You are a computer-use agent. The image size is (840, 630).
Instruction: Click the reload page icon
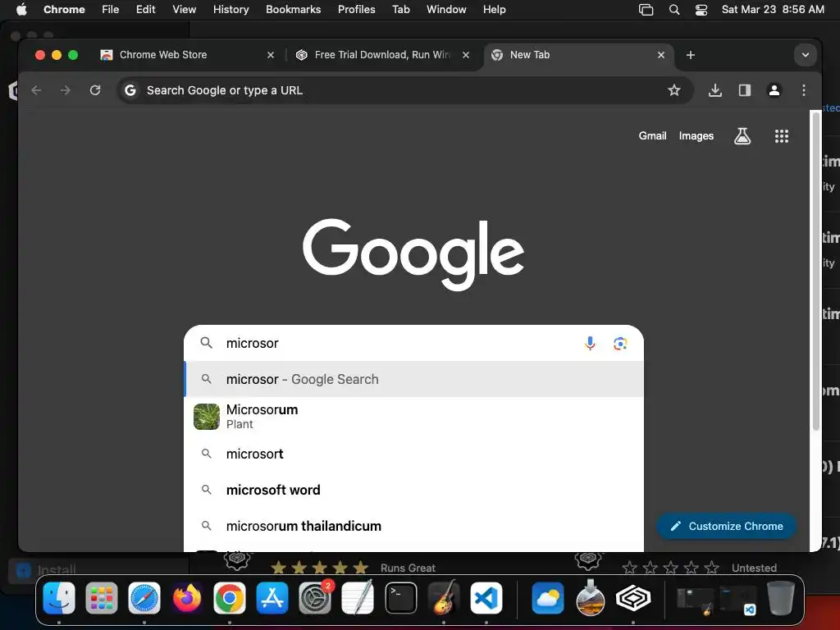point(95,90)
